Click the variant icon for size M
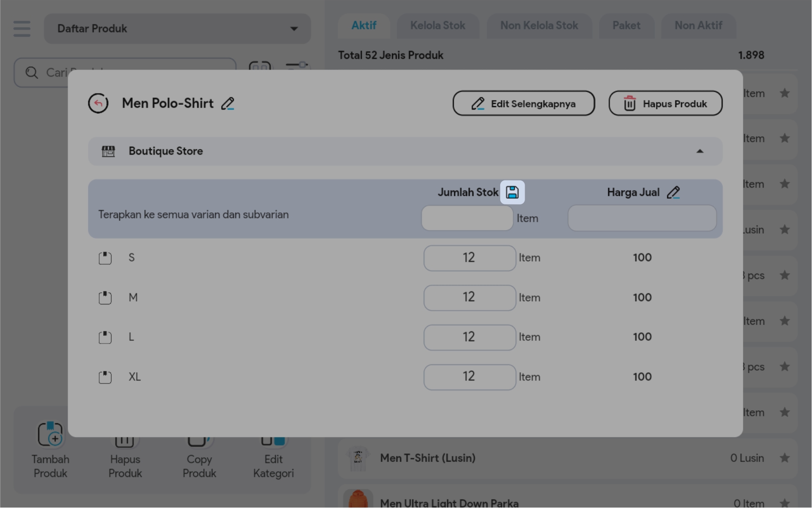 105,298
